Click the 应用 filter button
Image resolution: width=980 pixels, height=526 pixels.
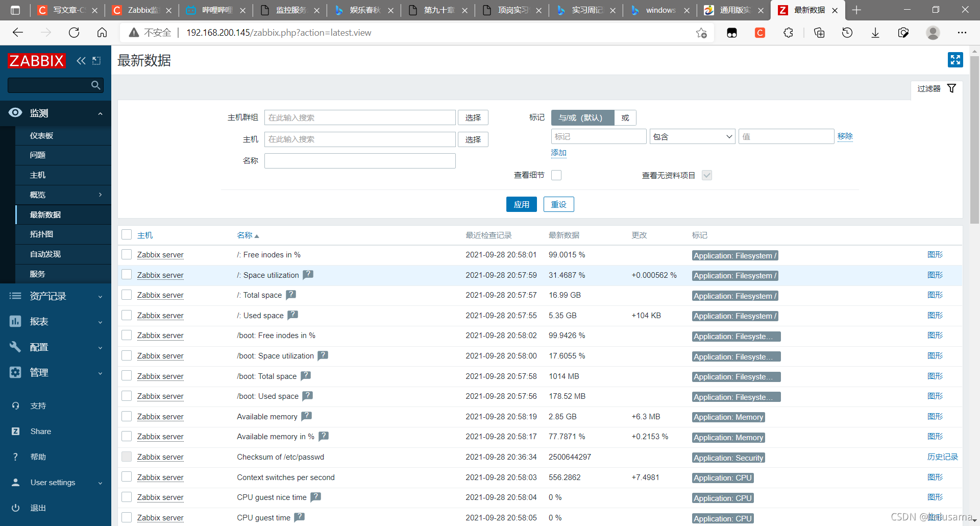521,204
